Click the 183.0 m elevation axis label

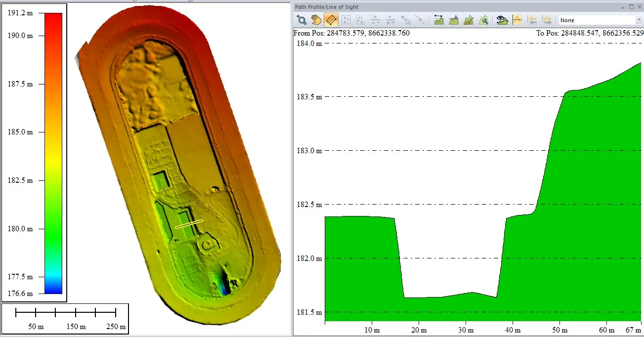point(308,151)
